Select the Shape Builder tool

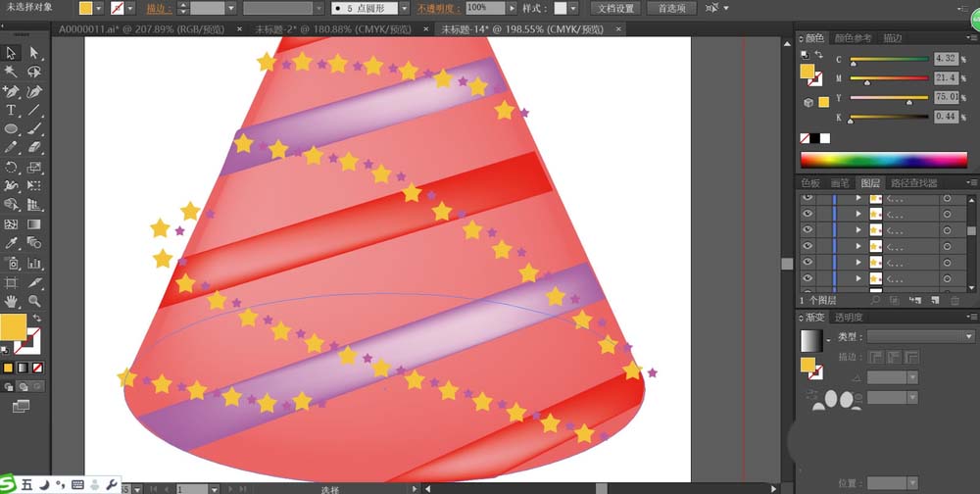pos(11,205)
